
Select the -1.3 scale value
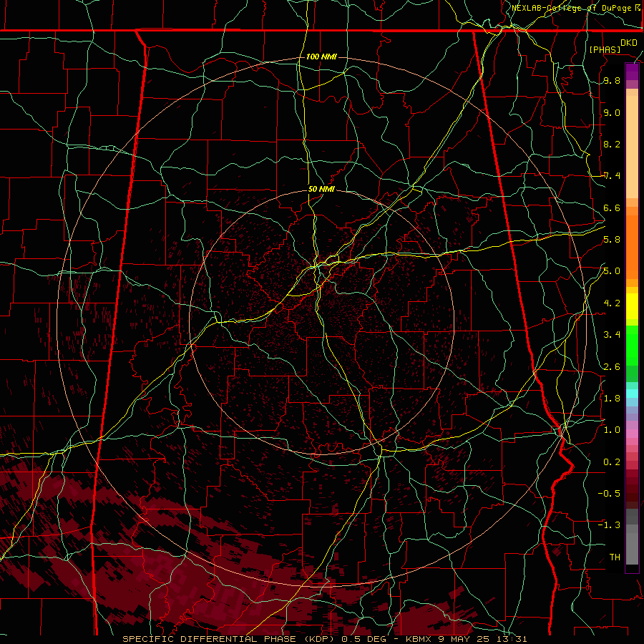coord(609,525)
